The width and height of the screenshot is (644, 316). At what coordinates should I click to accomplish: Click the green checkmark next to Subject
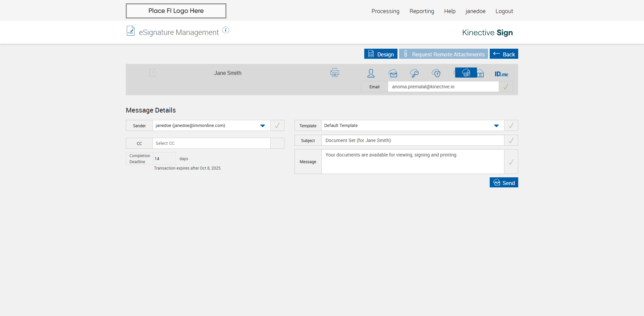511,140
